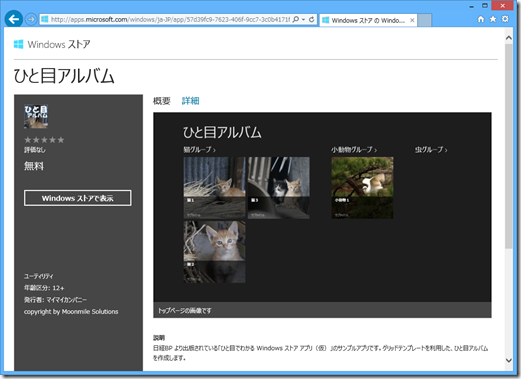Screen dimensions: 521x379
Task: Click the black-and-white cat thumbnail
Action: coord(279,188)
